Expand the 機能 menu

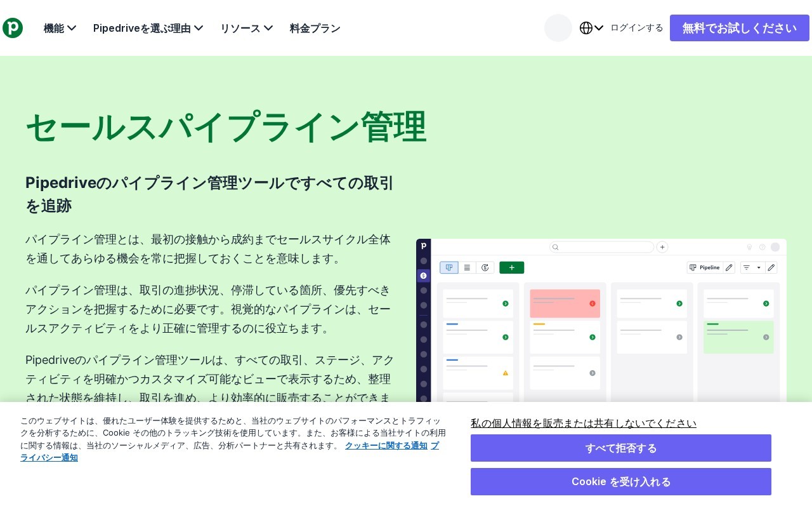pos(60,28)
